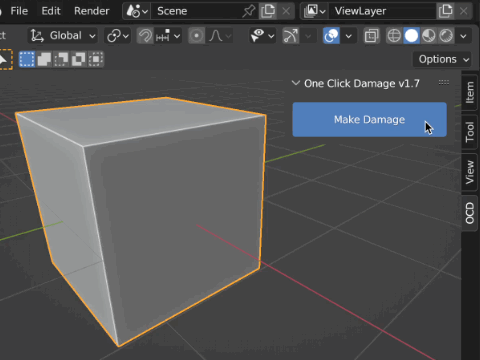Open the Render menu
The width and height of the screenshot is (480, 360).
click(91, 11)
